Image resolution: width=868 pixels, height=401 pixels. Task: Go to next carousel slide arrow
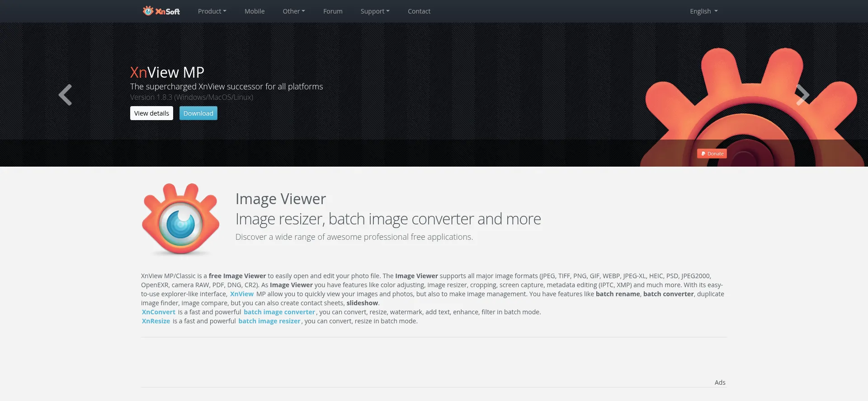click(x=802, y=95)
